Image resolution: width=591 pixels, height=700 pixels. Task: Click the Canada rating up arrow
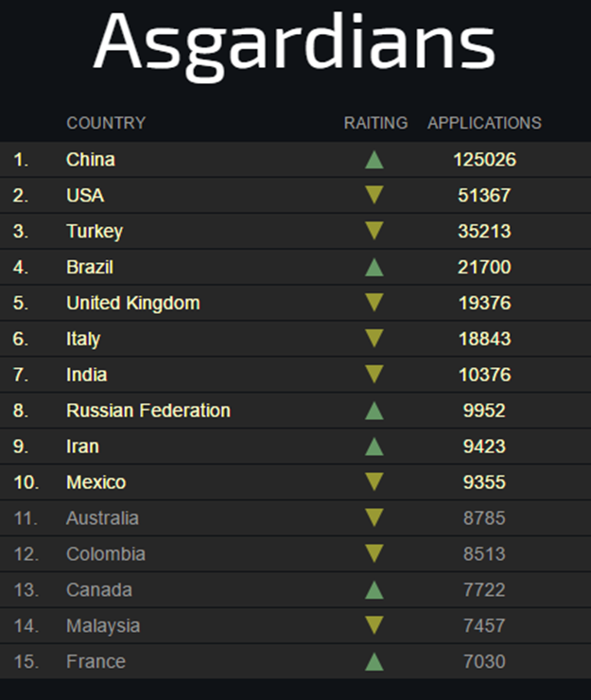click(374, 590)
